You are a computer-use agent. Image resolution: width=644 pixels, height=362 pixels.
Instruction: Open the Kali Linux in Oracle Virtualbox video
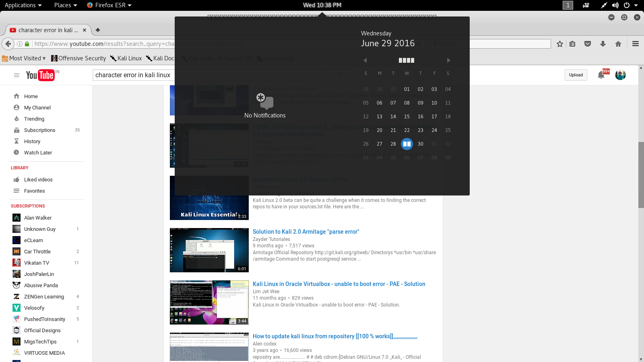click(339, 284)
